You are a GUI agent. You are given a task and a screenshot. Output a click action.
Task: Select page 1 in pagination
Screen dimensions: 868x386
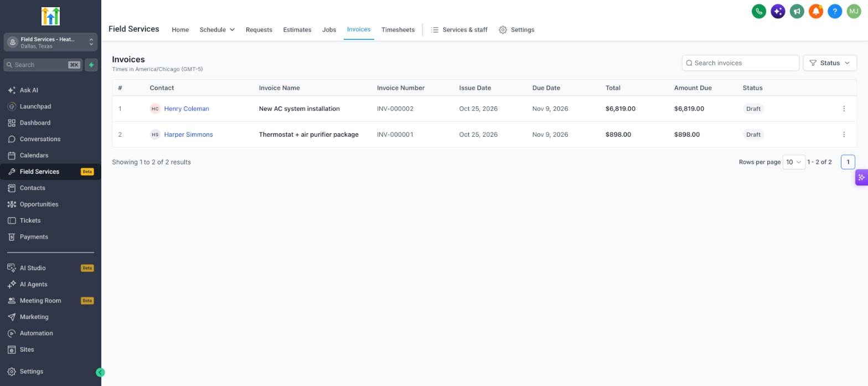848,162
